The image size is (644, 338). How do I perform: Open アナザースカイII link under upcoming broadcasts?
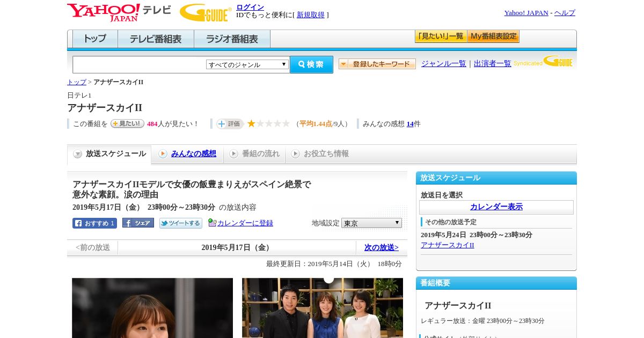tap(448, 245)
